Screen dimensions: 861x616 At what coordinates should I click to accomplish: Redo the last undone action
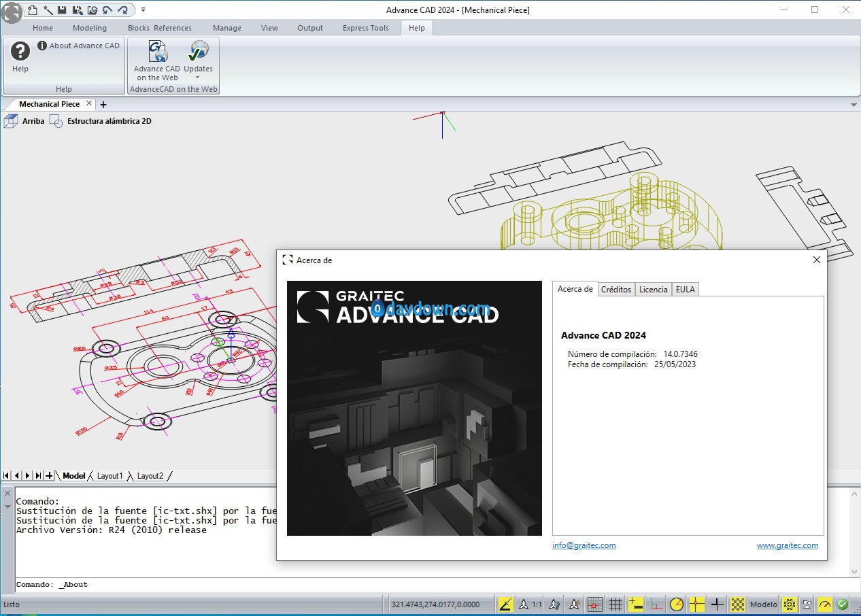122,10
